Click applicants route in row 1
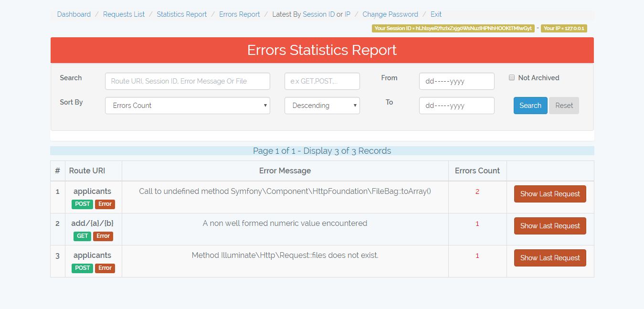644x309 pixels. (x=93, y=191)
